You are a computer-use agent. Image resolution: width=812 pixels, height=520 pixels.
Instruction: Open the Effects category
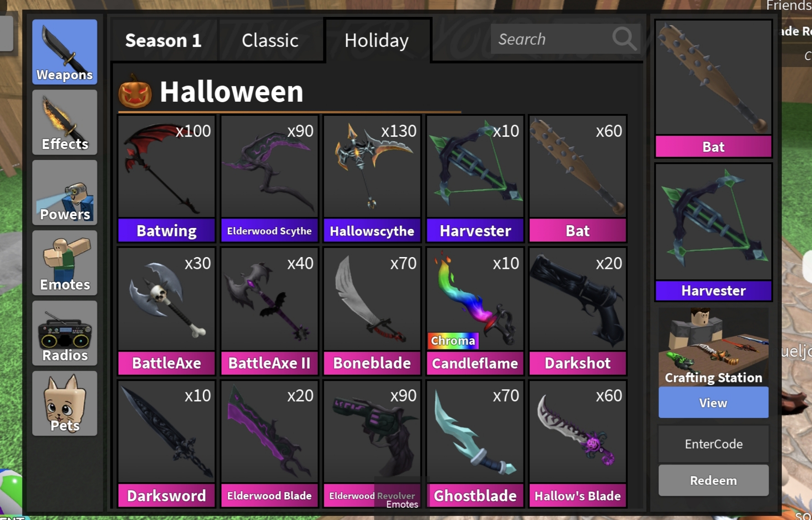click(65, 122)
